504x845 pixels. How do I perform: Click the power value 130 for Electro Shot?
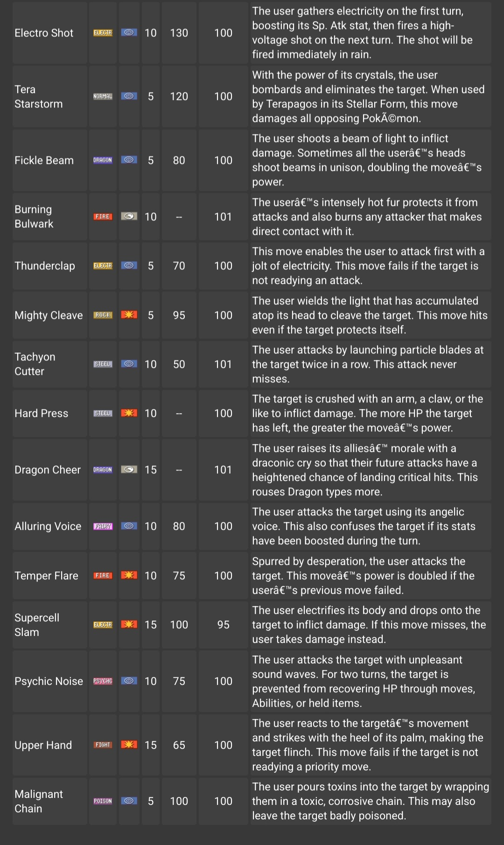click(179, 33)
